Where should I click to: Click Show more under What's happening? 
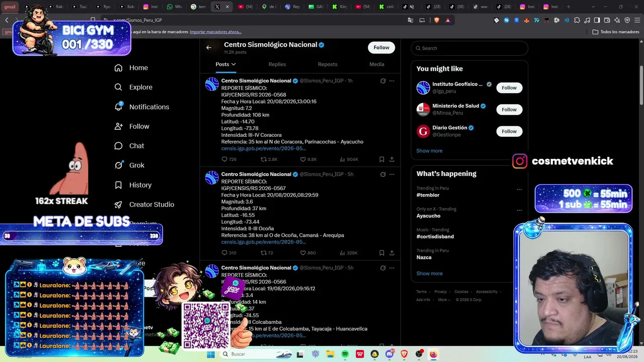(x=429, y=274)
